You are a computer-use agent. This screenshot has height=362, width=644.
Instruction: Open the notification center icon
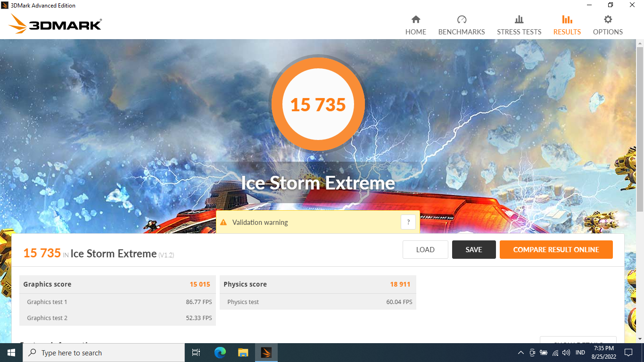point(628,353)
